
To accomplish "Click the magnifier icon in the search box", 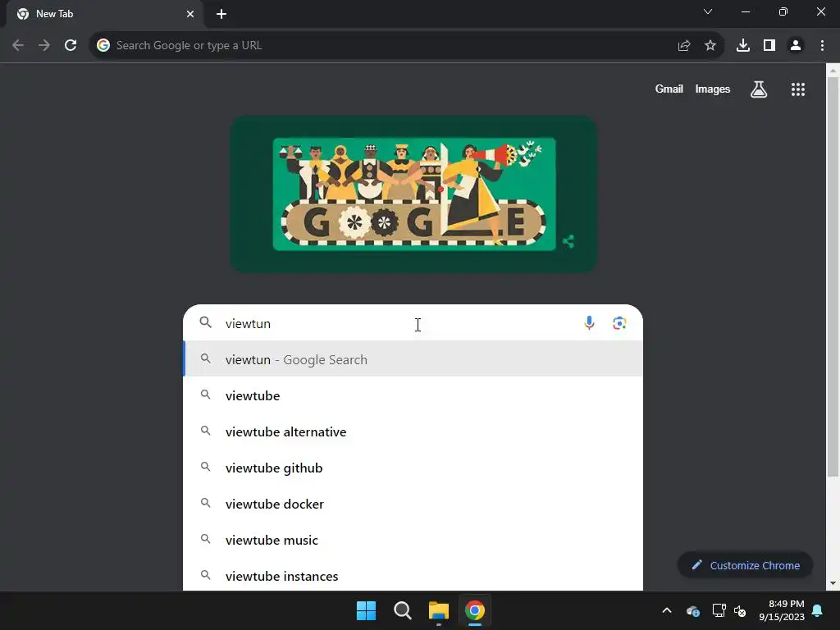I will (x=206, y=322).
